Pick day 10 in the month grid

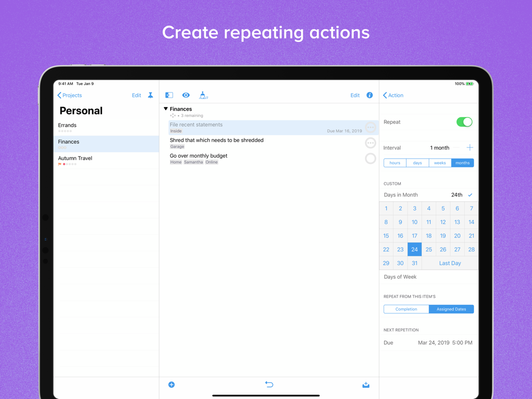click(414, 222)
